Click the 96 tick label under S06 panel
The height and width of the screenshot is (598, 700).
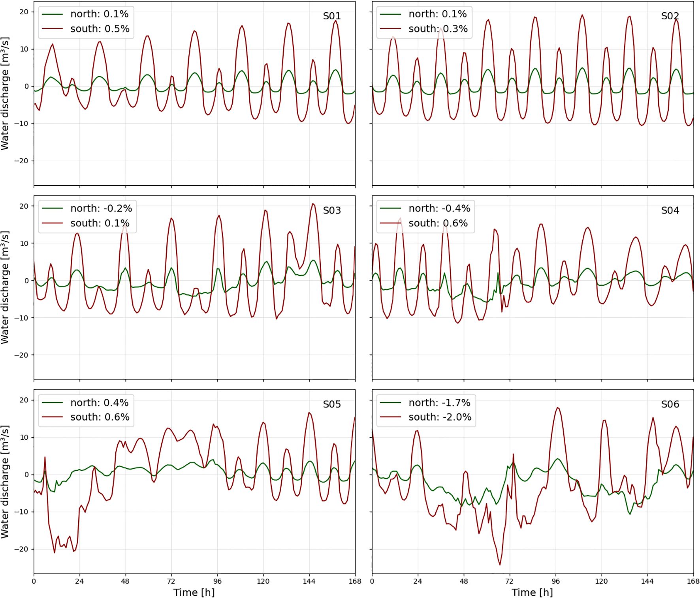pyautogui.click(x=555, y=581)
